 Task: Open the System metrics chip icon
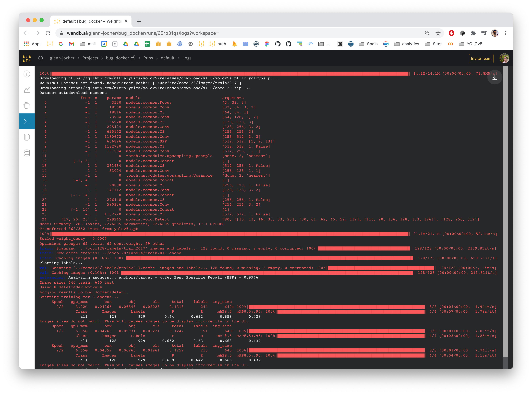pyautogui.click(x=27, y=105)
